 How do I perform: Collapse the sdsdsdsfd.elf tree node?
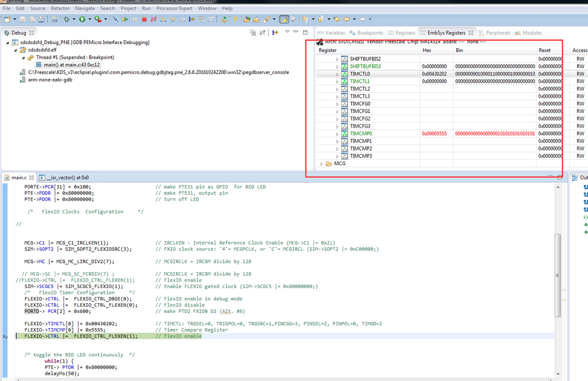[15, 50]
